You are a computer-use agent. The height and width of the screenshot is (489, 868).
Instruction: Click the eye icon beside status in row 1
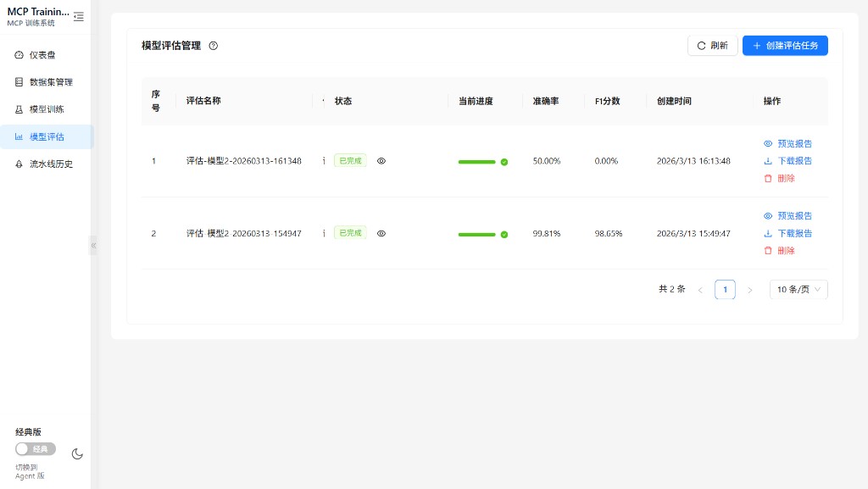tap(381, 161)
